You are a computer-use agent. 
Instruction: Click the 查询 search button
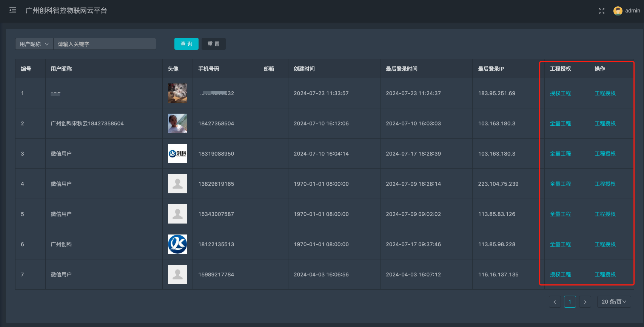(186, 44)
